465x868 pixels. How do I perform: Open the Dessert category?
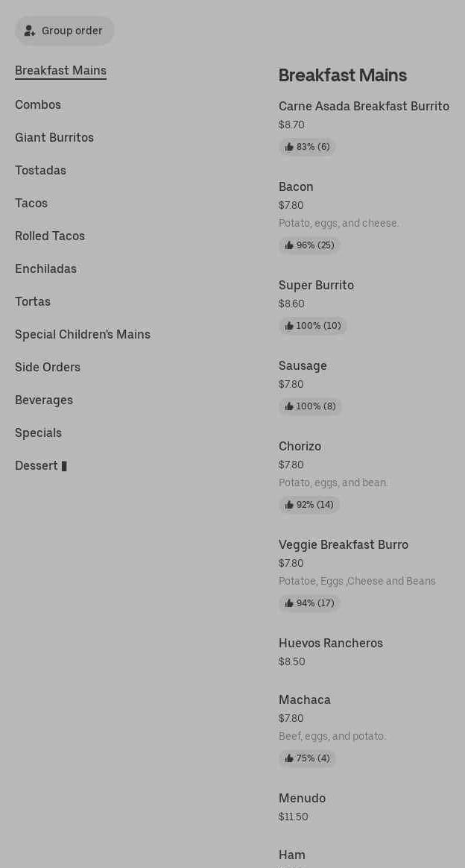coord(37,466)
